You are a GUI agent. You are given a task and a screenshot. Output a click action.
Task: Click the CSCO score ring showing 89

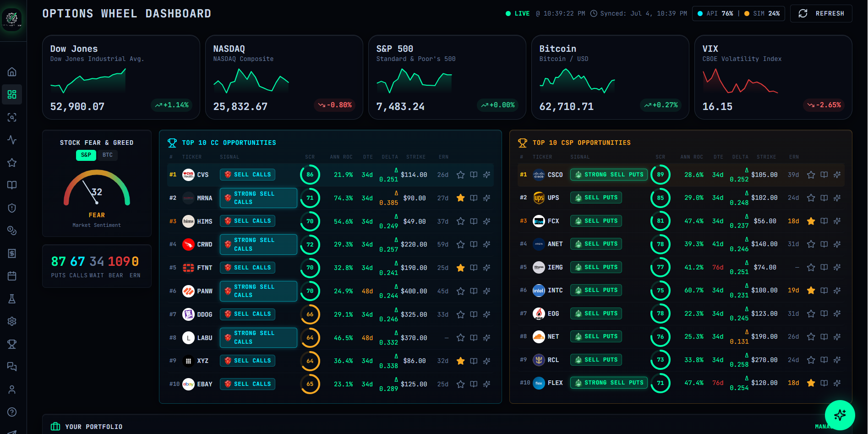[661, 175]
